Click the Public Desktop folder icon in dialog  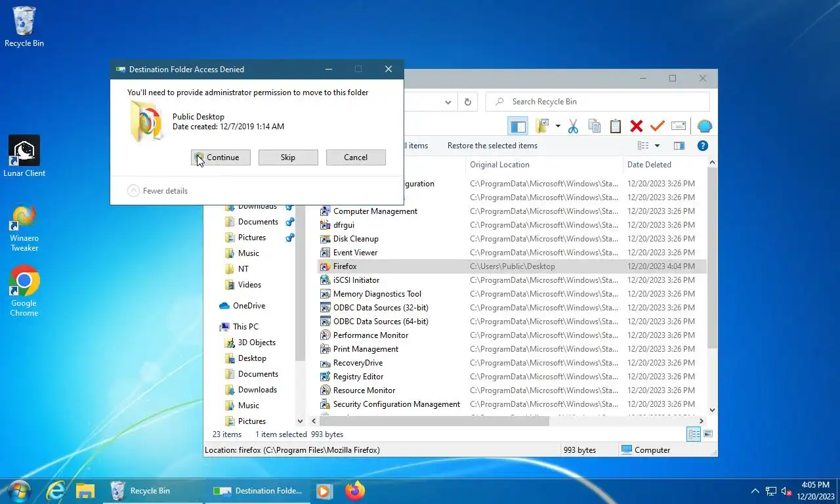tap(147, 121)
